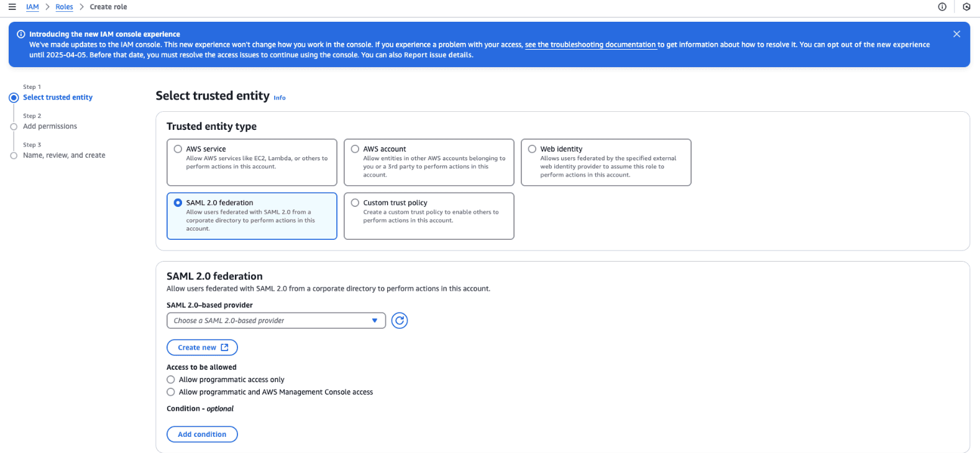Click the Create role breadcrumb text
Screen dimensions: 980x453
(108, 7)
